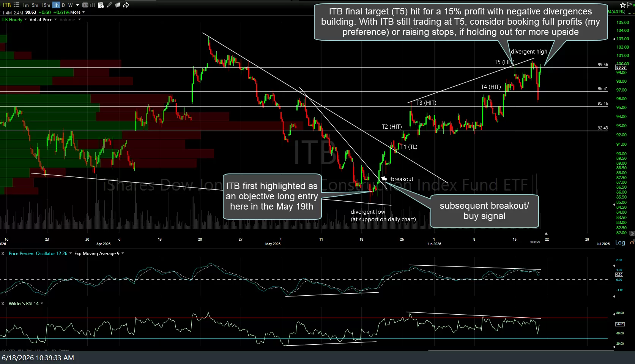Remove the Price Percent Oscillator pane (x)
The width and height of the screenshot is (635, 364).
click(3, 253)
